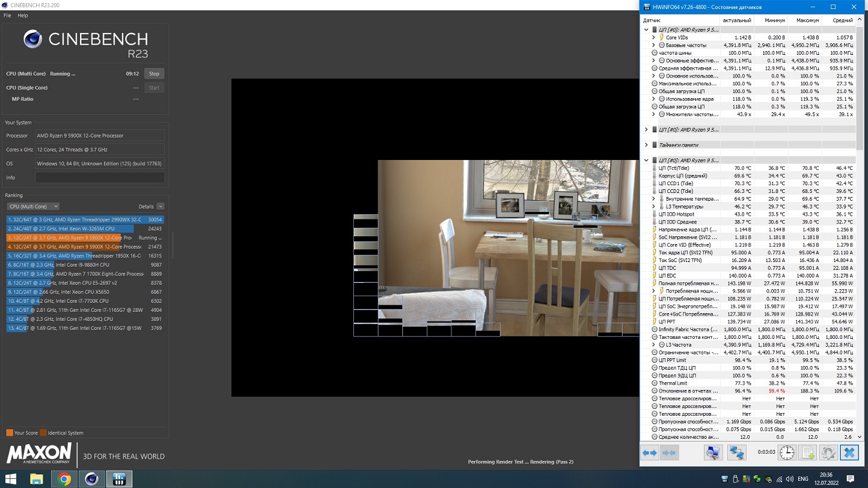The height and width of the screenshot is (488, 868).
Task: Click the Core VIDs lightning sensor icon
Action: click(661, 37)
